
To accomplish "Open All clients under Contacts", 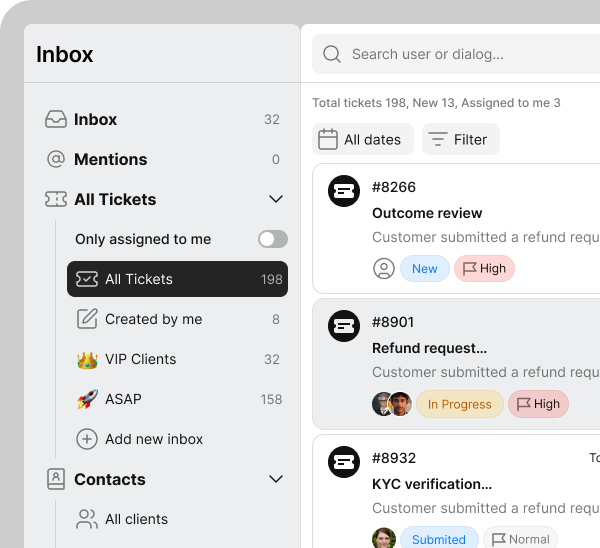I will pos(136,519).
